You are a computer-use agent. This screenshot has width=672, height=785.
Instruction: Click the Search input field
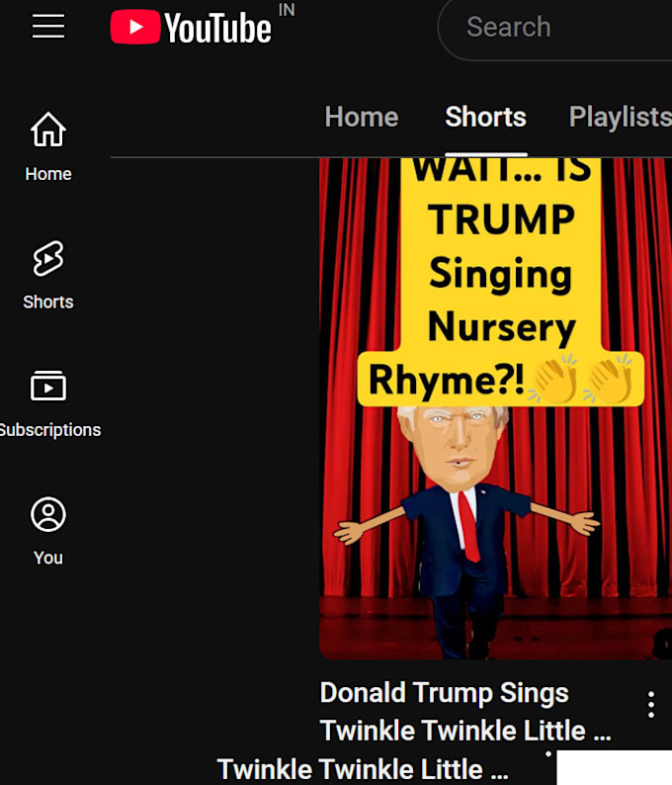(556, 28)
